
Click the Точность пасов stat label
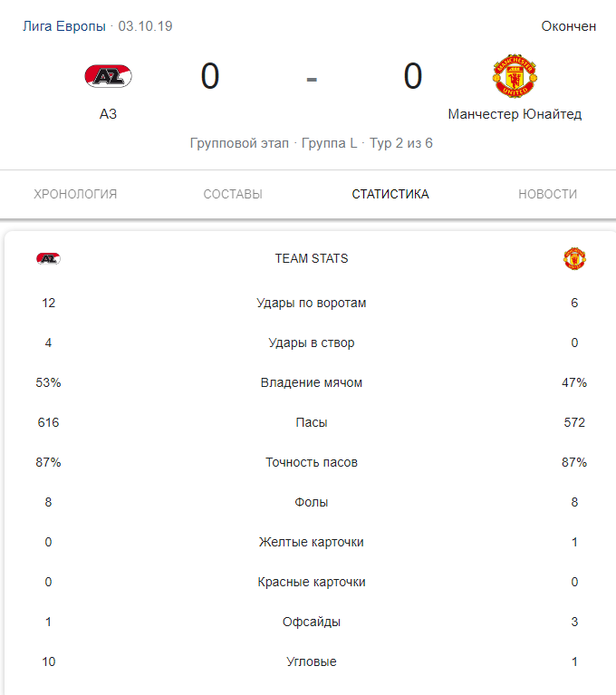click(312, 462)
